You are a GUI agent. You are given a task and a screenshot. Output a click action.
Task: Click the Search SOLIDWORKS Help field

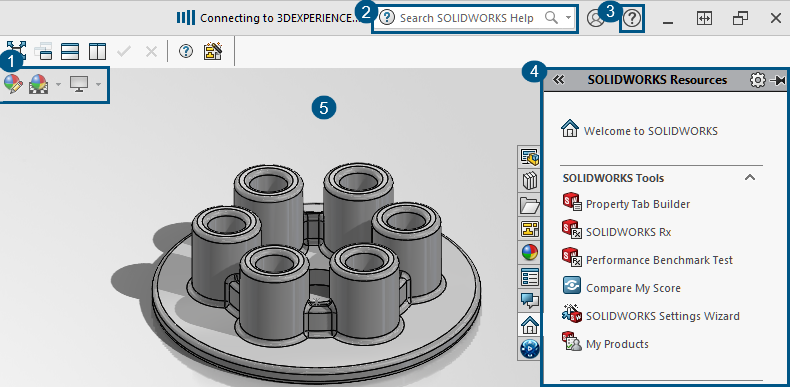pyautogui.click(x=475, y=19)
